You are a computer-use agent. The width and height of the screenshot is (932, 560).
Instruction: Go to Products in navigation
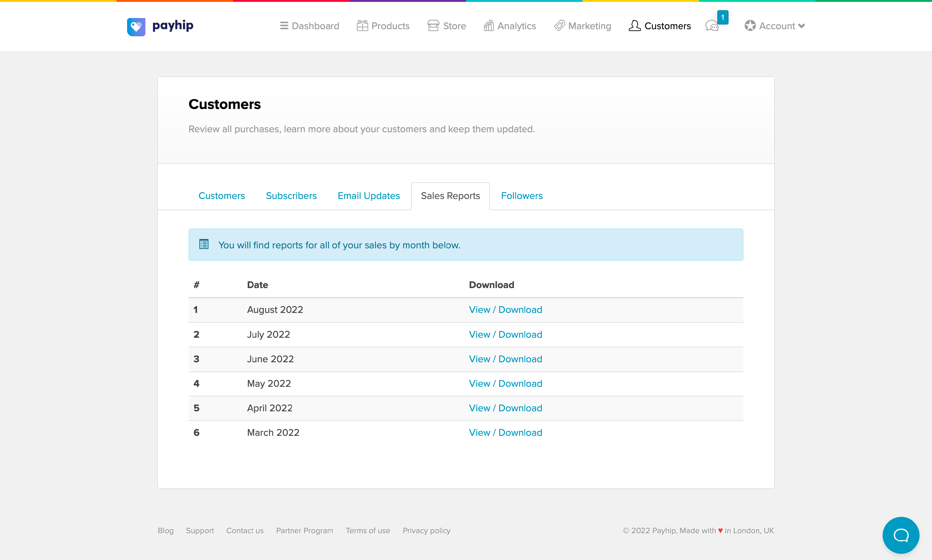(383, 26)
